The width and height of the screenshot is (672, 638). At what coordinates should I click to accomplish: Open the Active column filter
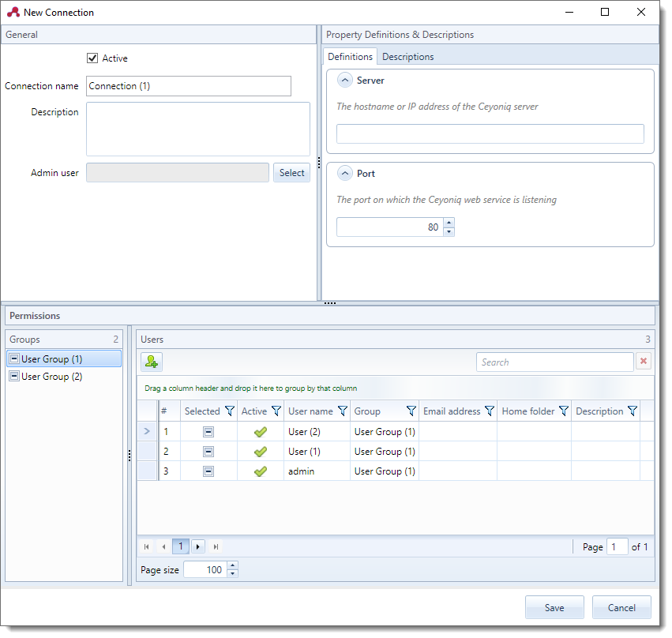click(276, 411)
